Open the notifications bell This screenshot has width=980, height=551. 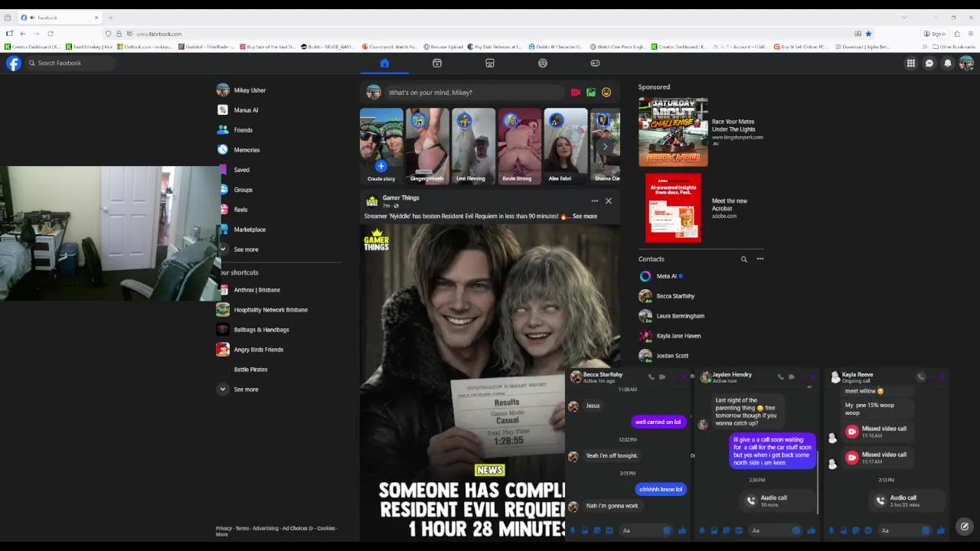coord(948,64)
